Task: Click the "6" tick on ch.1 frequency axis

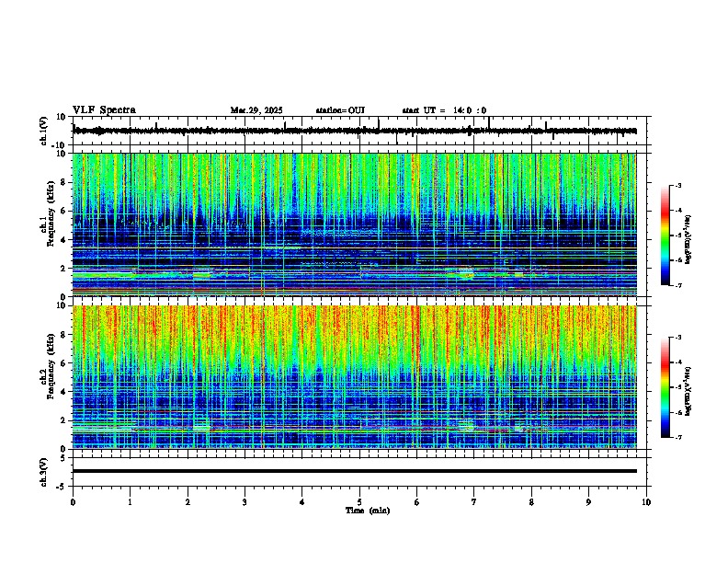Action: (63, 212)
